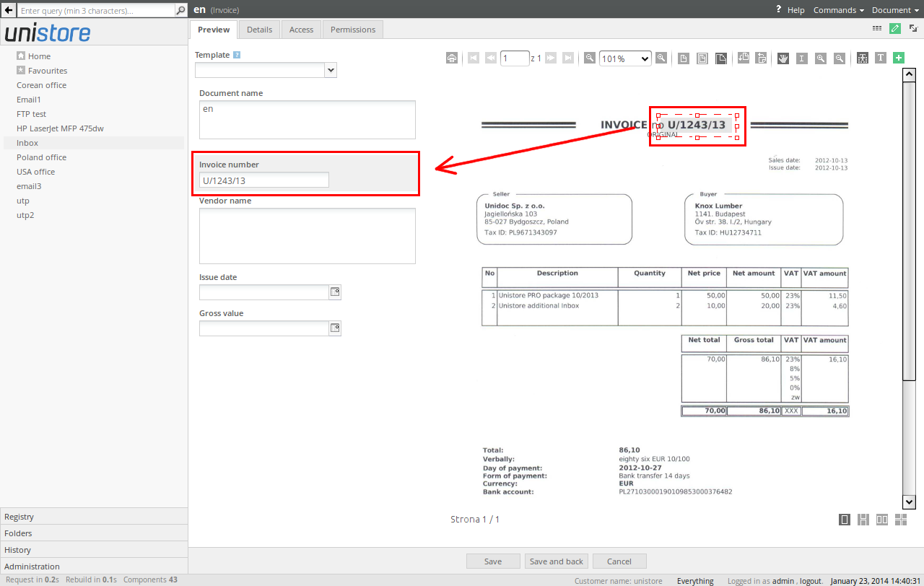Zoom out using magnifier left of 101%
The height and width of the screenshot is (586, 924).
pyautogui.click(x=590, y=58)
